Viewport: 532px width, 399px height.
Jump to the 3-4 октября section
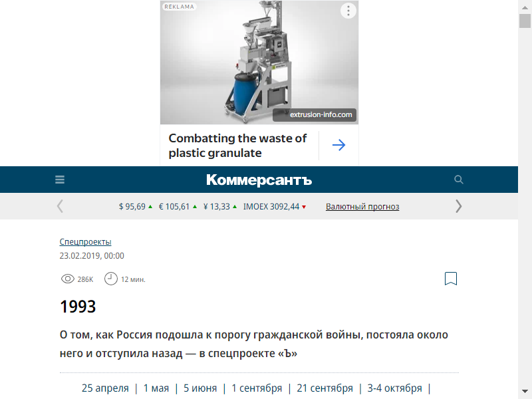394,388
